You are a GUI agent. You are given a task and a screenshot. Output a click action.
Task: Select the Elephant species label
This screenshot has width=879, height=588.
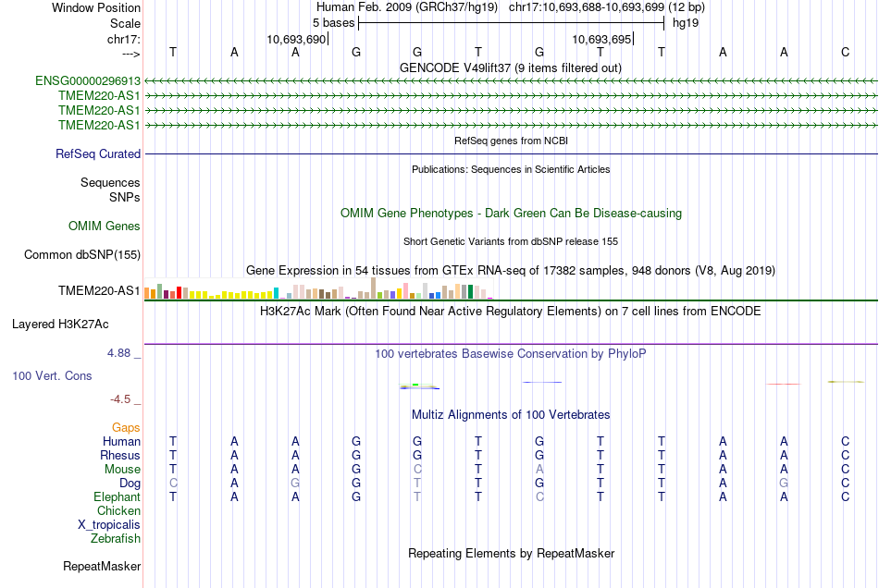[x=117, y=497]
